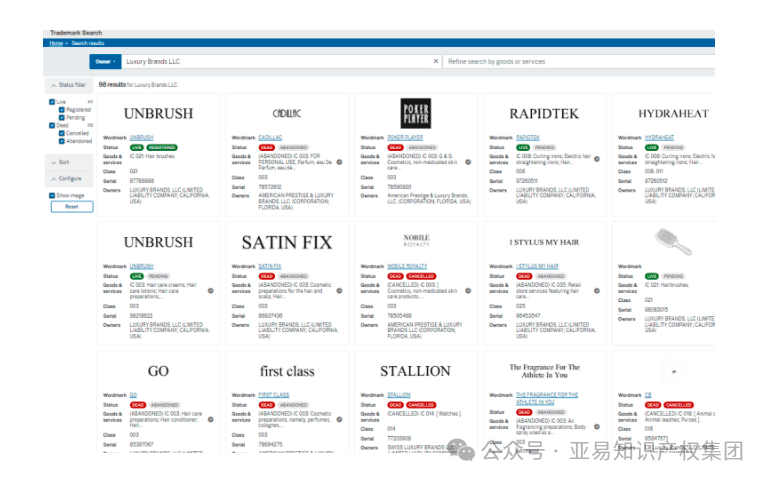Viewport: 768px width, 481px height.
Task: Click the RAPIDTEK mark image
Action: click(x=544, y=114)
